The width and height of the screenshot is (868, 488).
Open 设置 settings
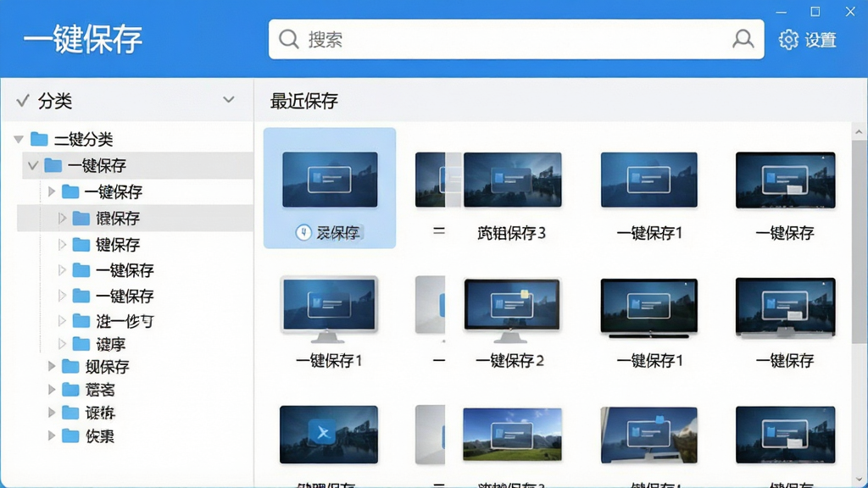(x=808, y=40)
